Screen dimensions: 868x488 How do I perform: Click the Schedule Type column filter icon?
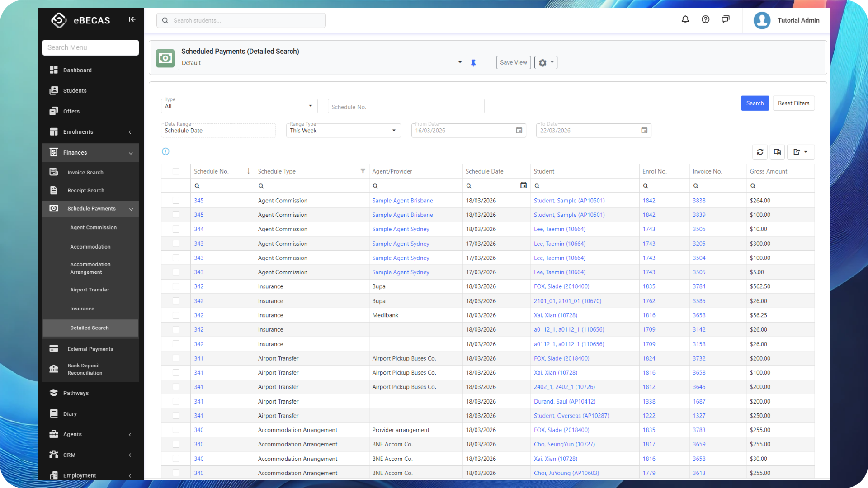pos(363,171)
